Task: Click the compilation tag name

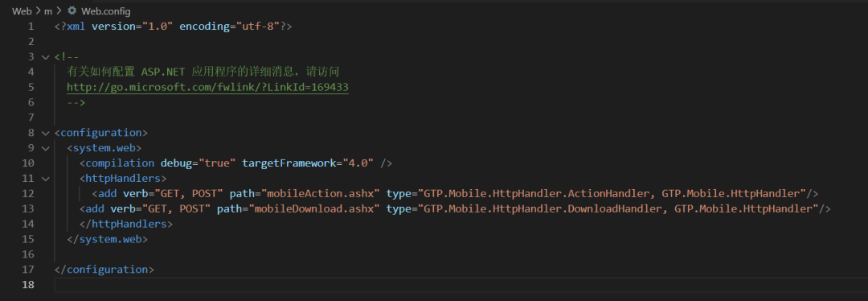Action: [x=120, y=163]
